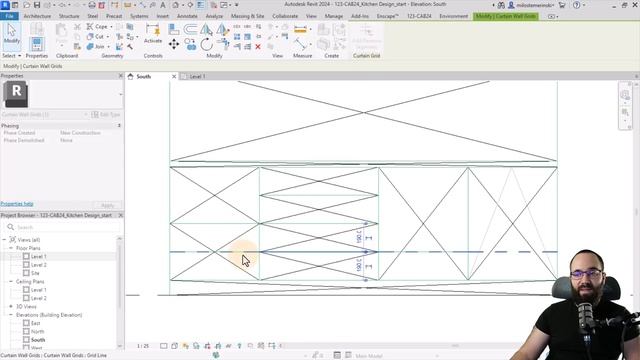
Task: Collapse the Views (all) tree node
Action: coord(4,240)
